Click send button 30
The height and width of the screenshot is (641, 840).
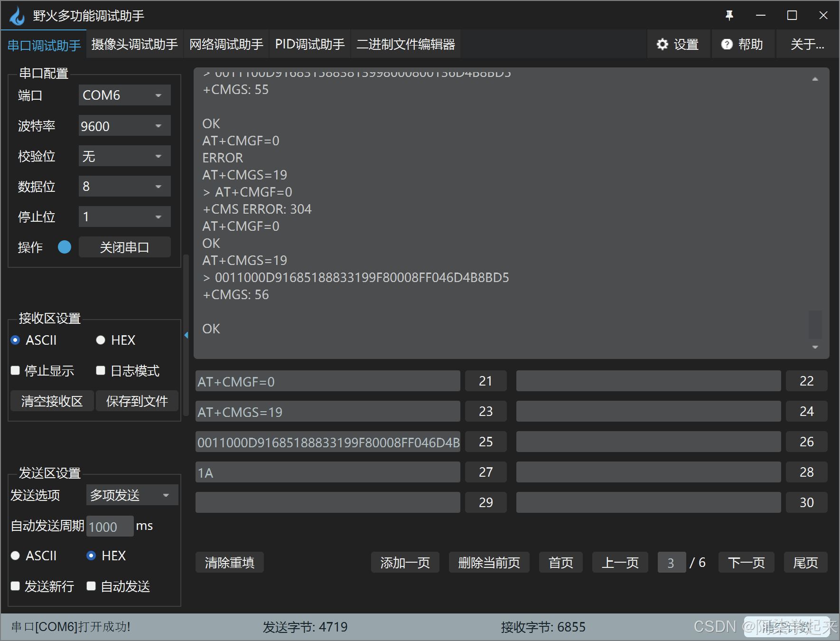click(807, 502)
